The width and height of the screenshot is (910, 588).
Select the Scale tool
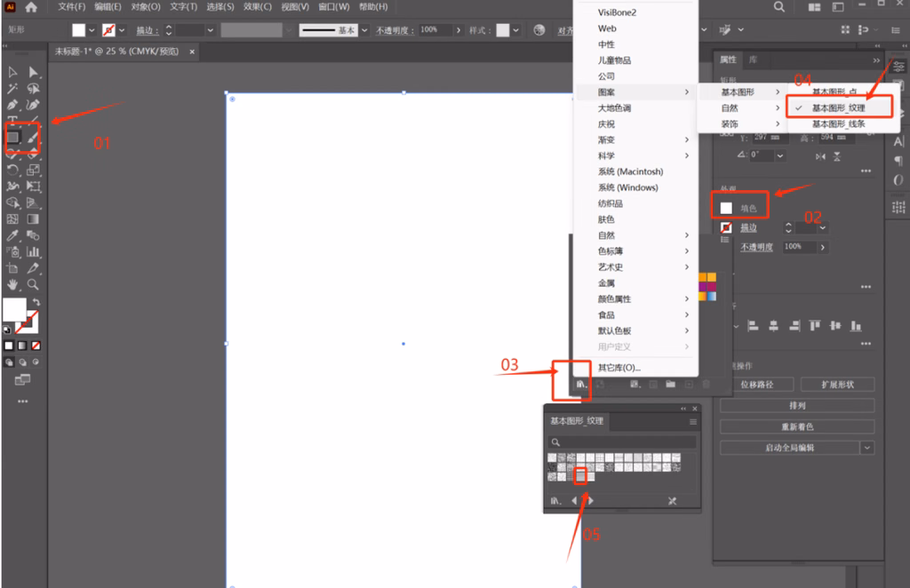click(33, 170)
